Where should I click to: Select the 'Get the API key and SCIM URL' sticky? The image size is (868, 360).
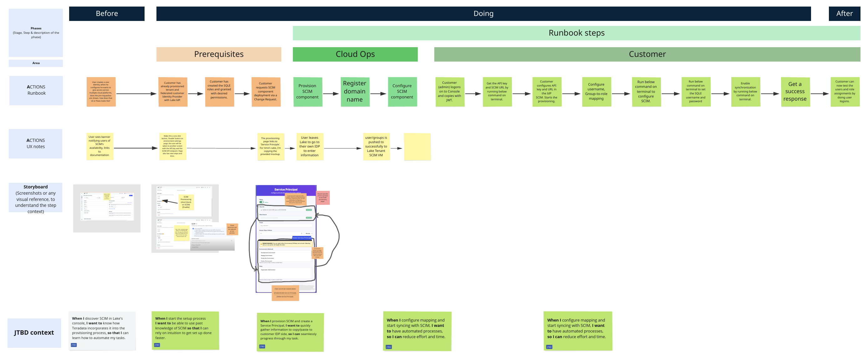coord(497,92)
